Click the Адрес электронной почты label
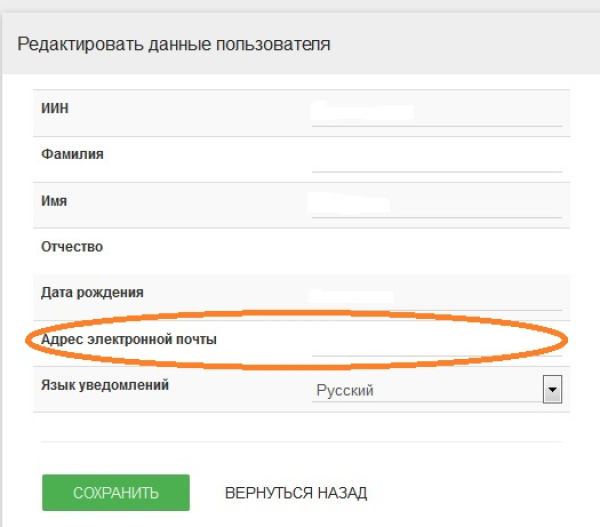Screen dimensions: 600x527 tap(129, 339)
